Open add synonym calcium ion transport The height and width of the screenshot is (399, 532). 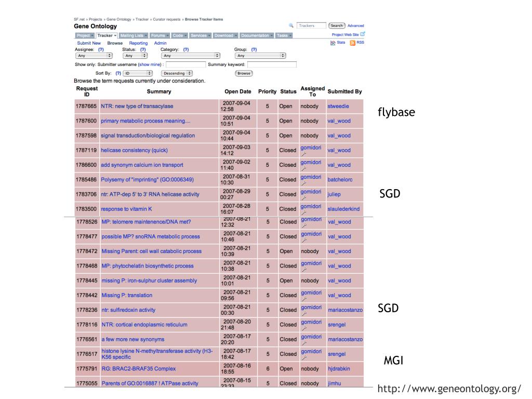(x=142, y=165)
